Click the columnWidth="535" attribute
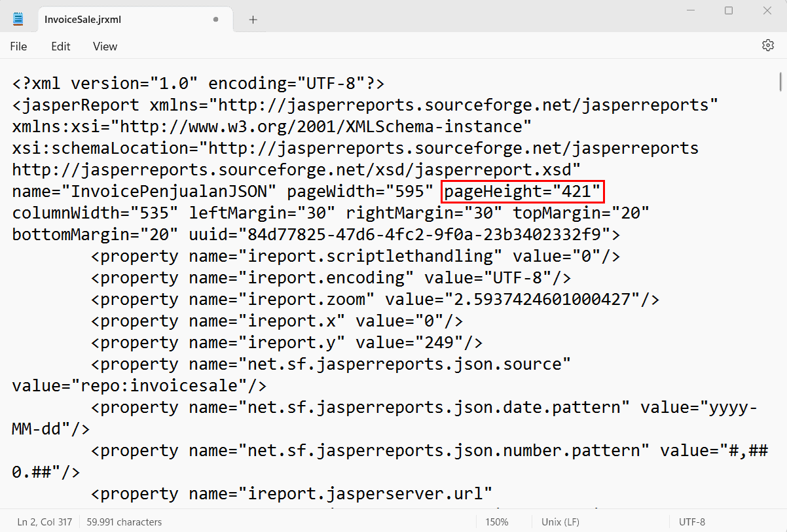Image resolution: width=787 pixels, height=532 pixels. (x=96, y=213)
